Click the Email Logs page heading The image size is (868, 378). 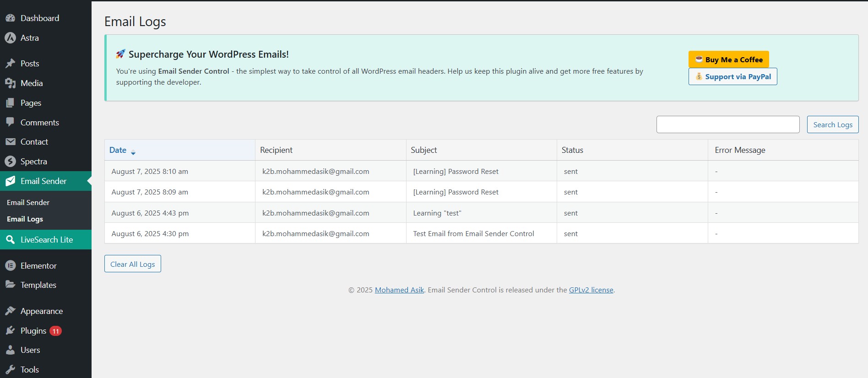coord(135,22)
